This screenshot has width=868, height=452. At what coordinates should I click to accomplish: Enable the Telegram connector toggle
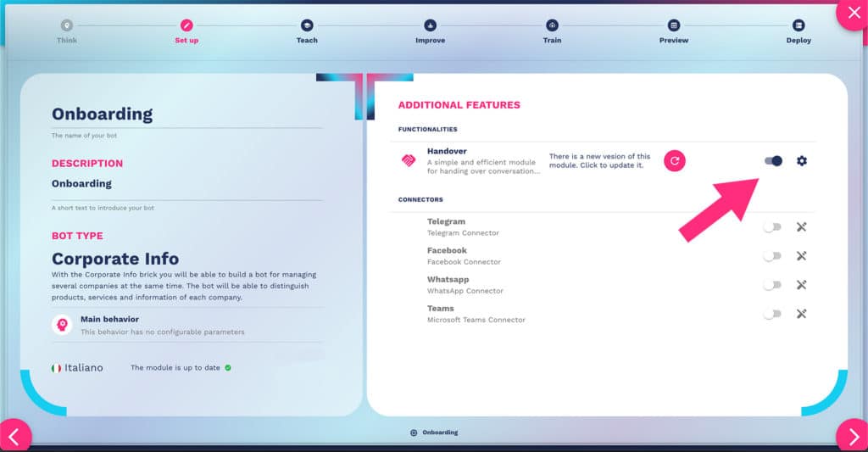(x=771, y=227)
